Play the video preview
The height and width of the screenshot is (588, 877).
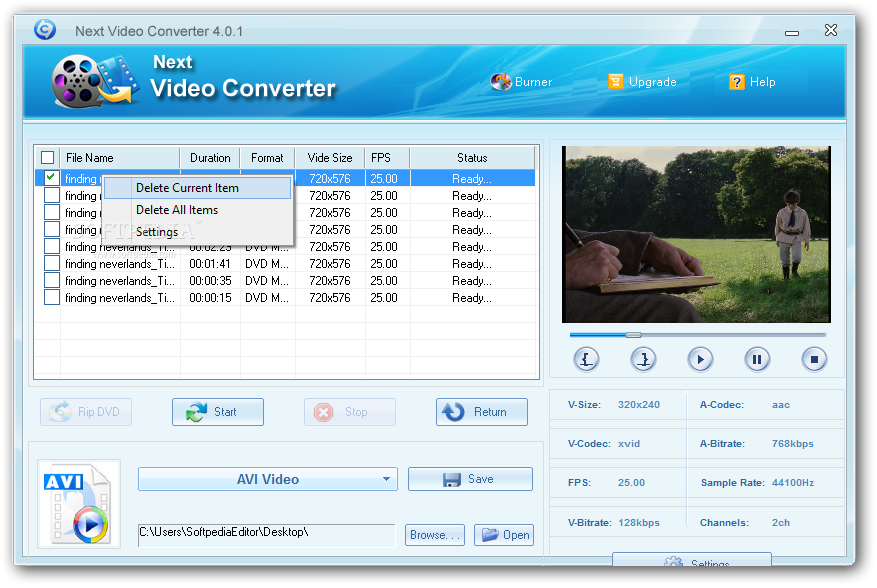[700, 359]
